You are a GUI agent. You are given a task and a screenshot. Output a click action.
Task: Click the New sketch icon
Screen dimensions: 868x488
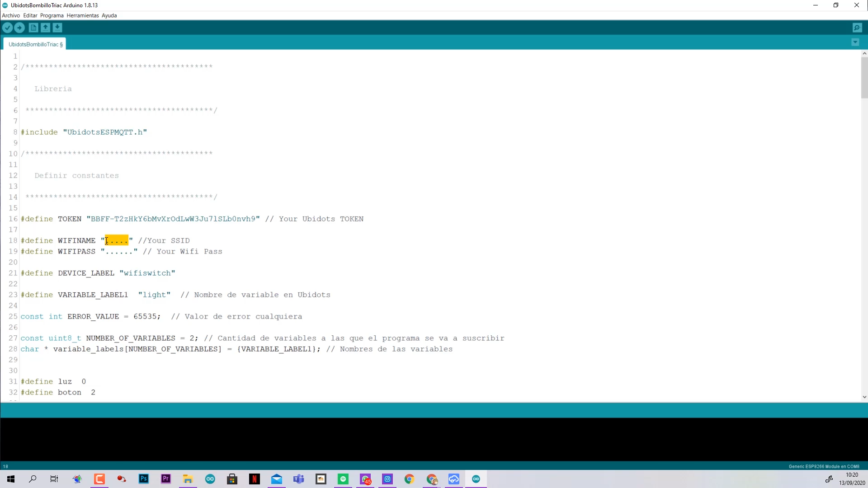(33, 28)
